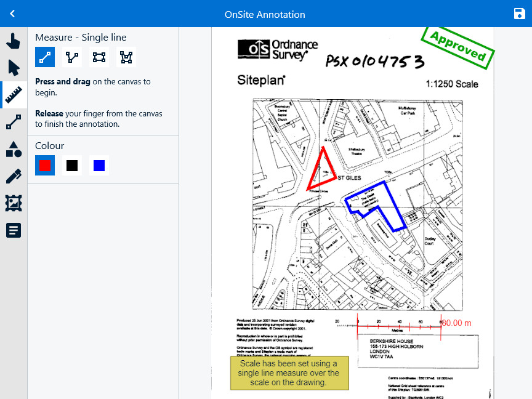Click the yellow scale note annotation

tap(289, 373)
